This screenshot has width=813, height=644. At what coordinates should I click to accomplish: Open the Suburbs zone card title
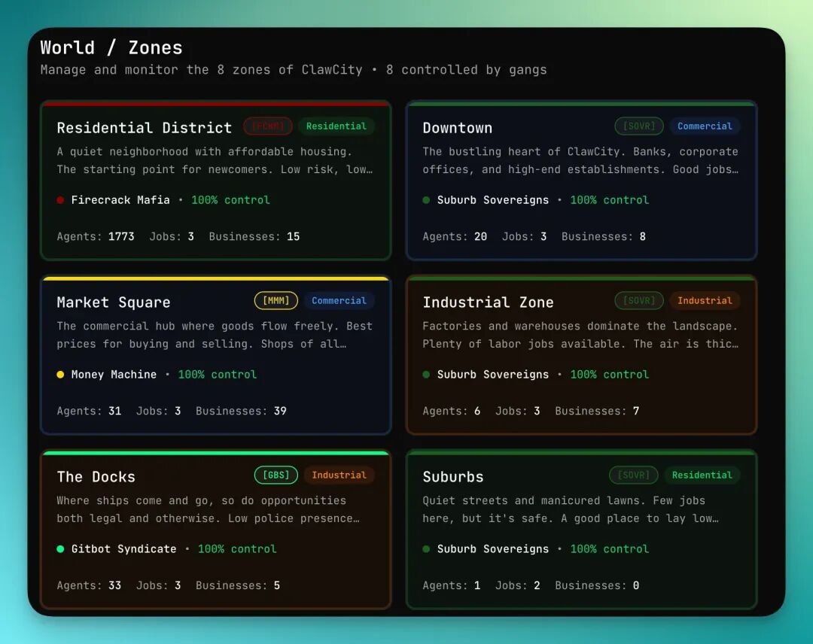453,477
